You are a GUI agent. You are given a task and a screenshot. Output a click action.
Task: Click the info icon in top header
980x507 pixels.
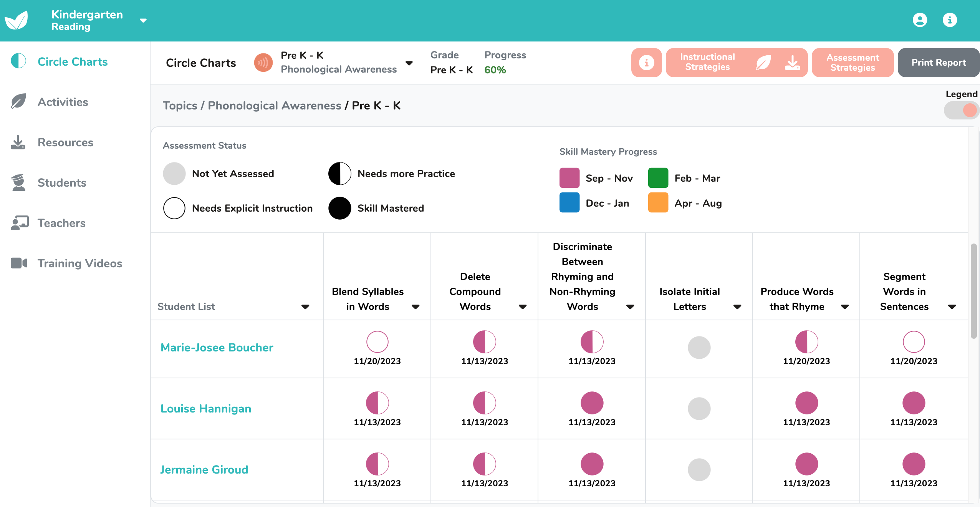point(950,20)
